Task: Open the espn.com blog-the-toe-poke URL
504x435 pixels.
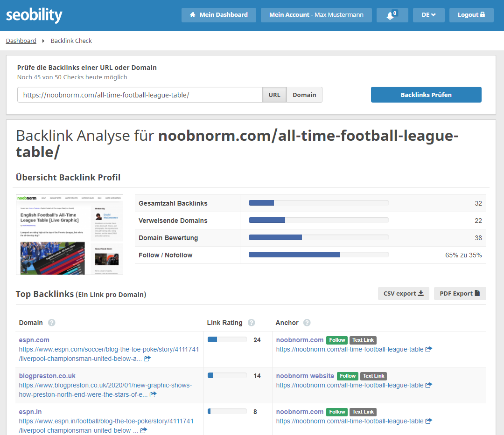Action: pos(109,354)
